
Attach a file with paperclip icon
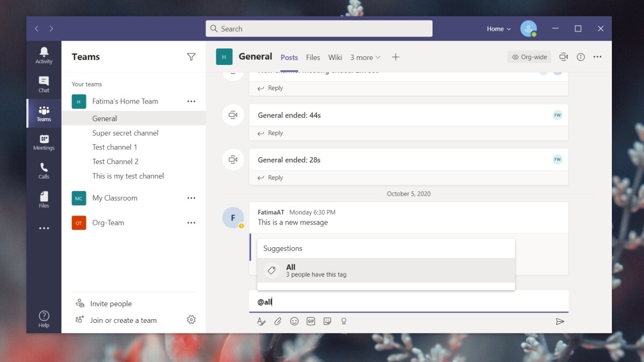[x=278, y=321]
